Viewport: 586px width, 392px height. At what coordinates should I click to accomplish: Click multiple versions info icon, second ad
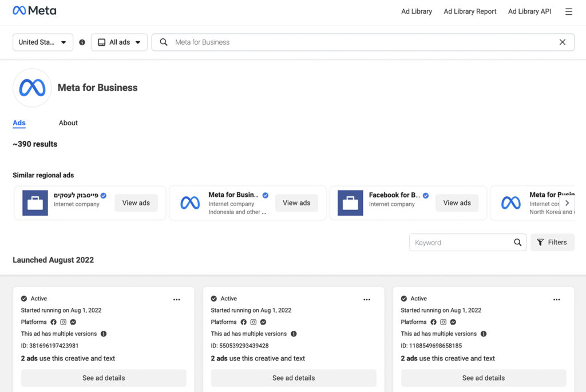(x=294, y=334)
